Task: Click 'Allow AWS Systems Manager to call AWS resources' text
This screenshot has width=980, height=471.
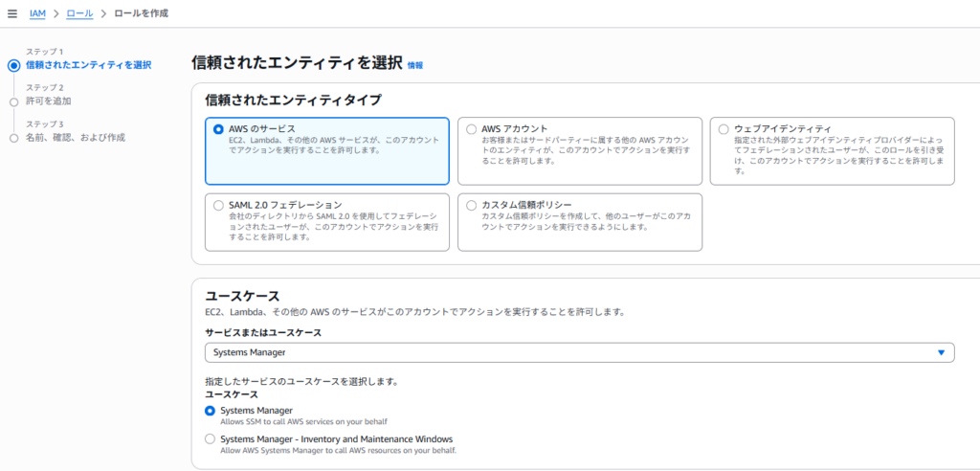Action: pos(338,450)
